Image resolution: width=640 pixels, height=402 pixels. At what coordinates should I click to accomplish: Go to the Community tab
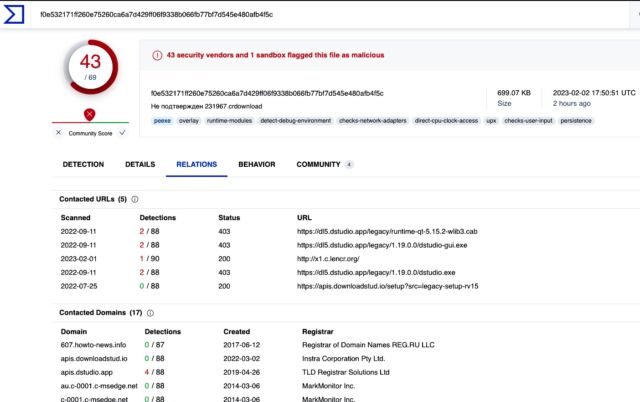tap(318, 164)
